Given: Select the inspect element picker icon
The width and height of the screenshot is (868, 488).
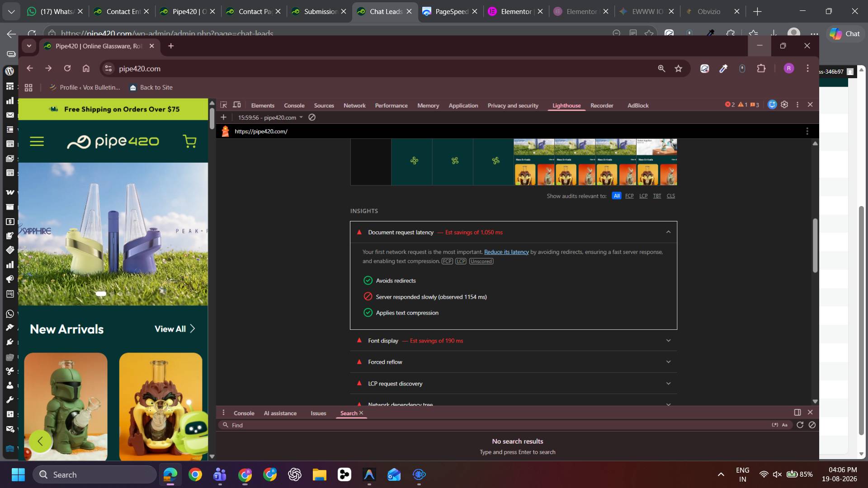Looking at the screenshot, I should [223, 105].
